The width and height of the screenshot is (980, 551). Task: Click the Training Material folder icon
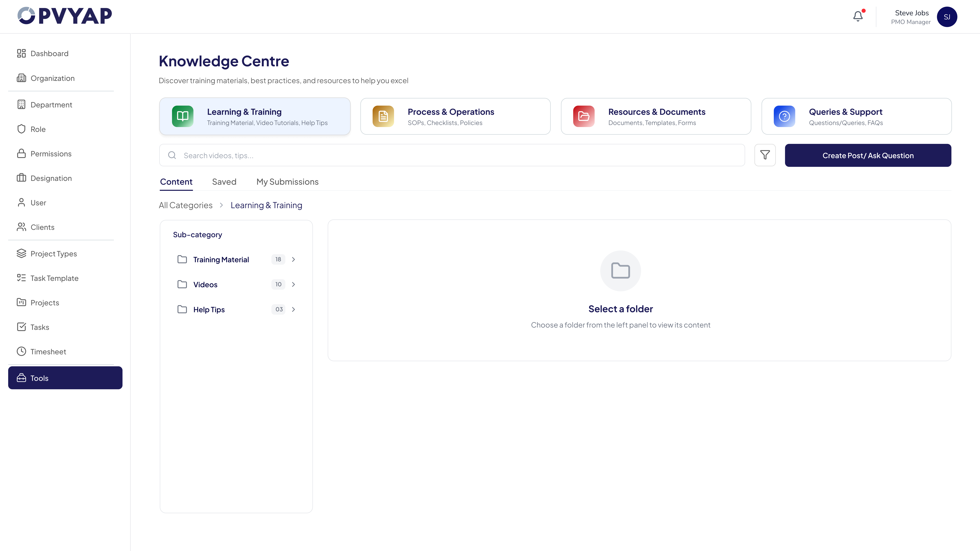(182, 259)
